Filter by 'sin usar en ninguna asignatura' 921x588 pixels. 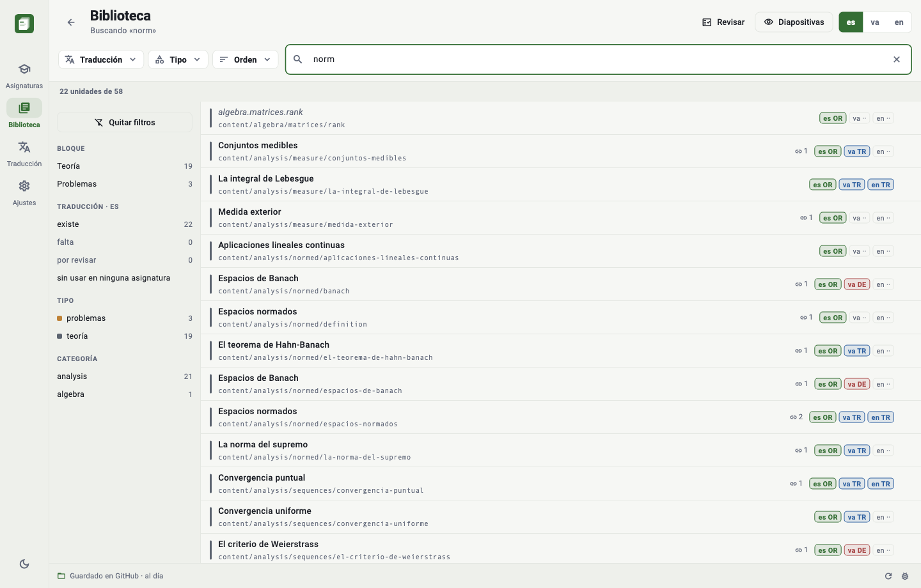point(125,278)
